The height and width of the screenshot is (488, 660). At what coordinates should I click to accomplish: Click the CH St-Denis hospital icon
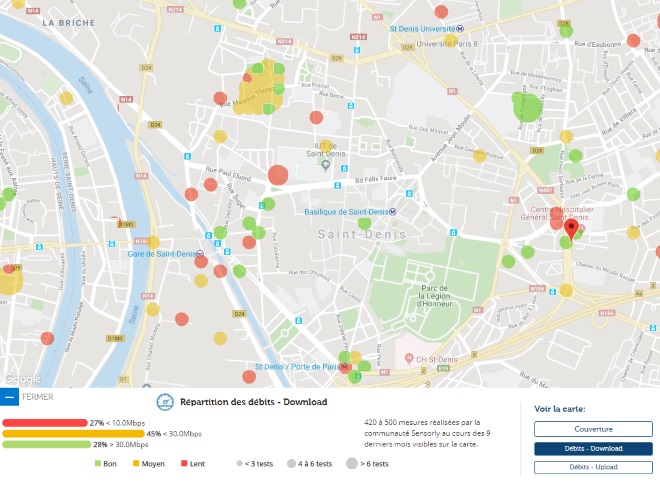(x=408, y=358)
